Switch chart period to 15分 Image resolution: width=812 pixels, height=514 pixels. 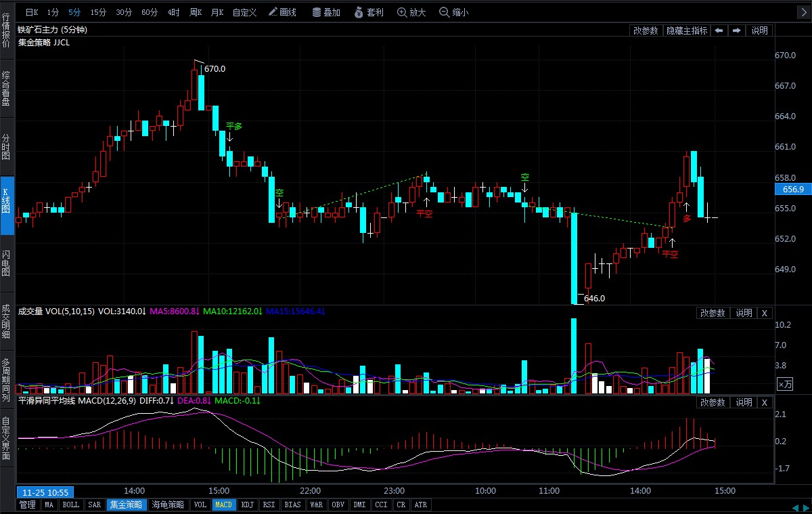click(x=98, y=12)
